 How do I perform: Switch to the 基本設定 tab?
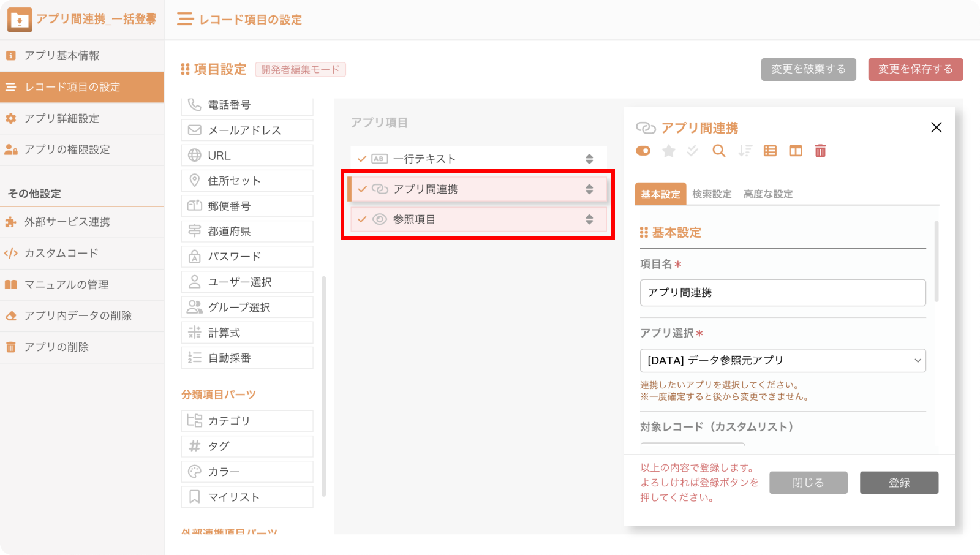coord(660,194)
